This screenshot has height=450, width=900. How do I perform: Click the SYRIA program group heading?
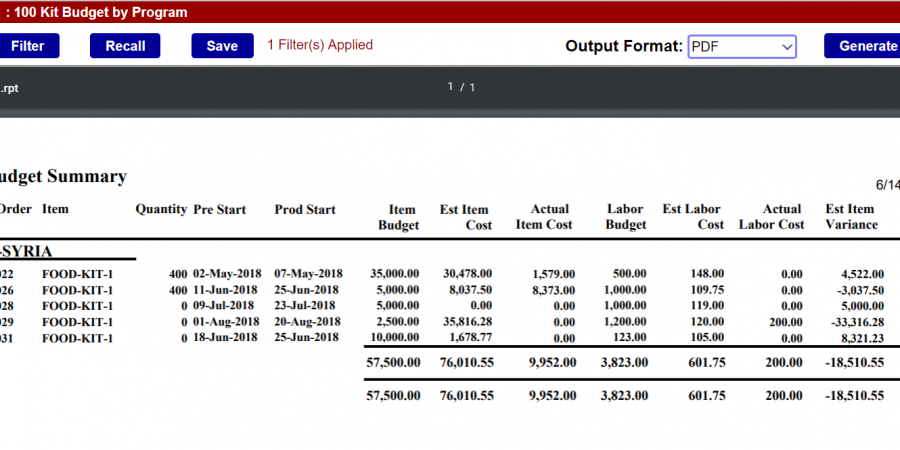click(26, 251)
